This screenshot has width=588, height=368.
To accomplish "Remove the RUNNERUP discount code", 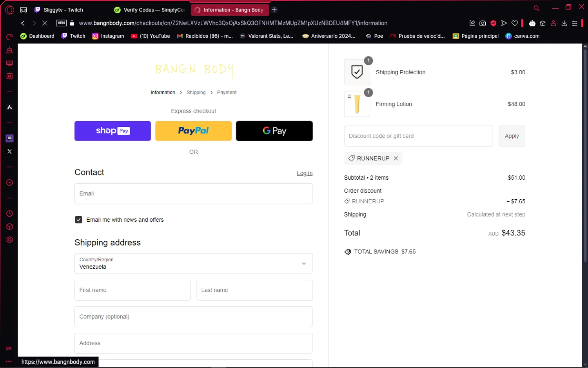I will 396,158.
